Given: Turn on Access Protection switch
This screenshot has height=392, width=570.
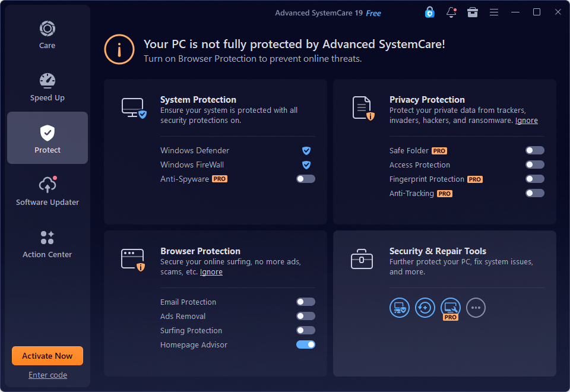Looking at the screenshot, I should point(535,165).
